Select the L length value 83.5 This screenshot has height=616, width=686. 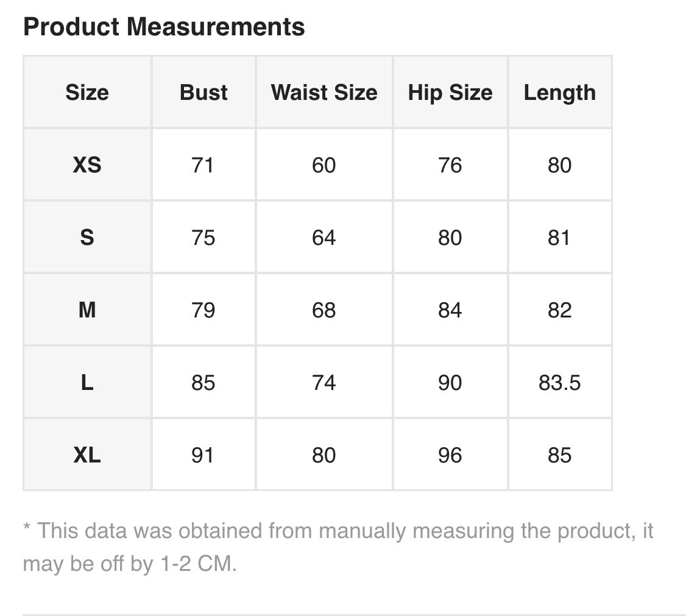tap(559, 383)
